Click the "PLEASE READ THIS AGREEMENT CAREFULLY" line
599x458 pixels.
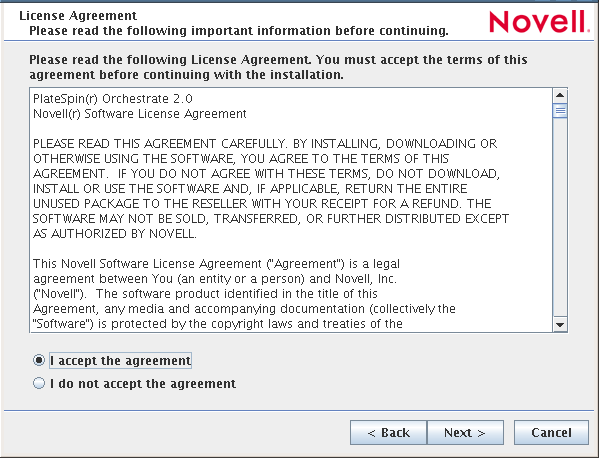click(x=265, y=144)
